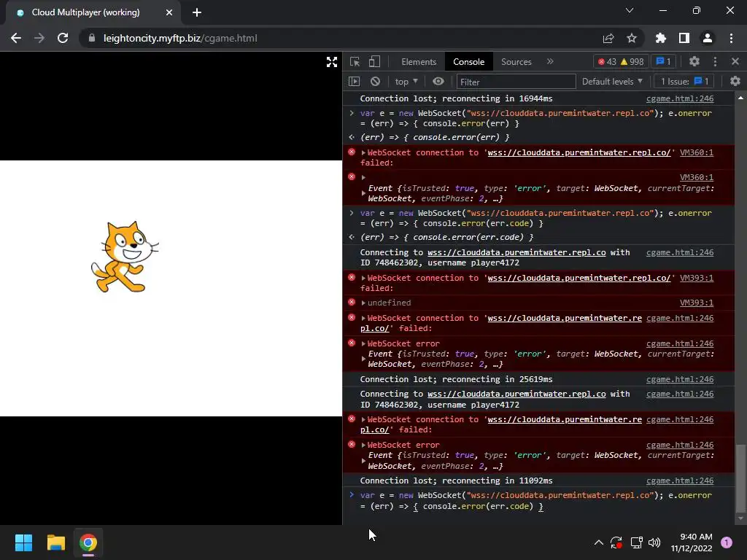Open the Windows Start menu
This screenshot has width=747, height=560.
[23, 542]
